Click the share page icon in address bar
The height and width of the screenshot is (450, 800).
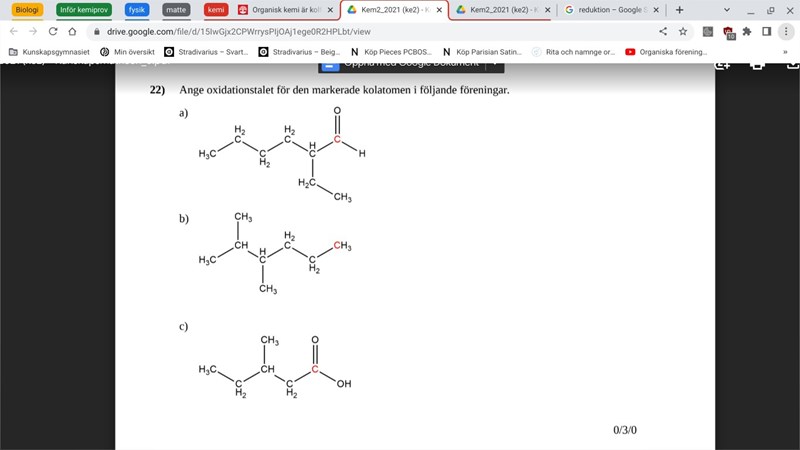(x=663, y=31)
